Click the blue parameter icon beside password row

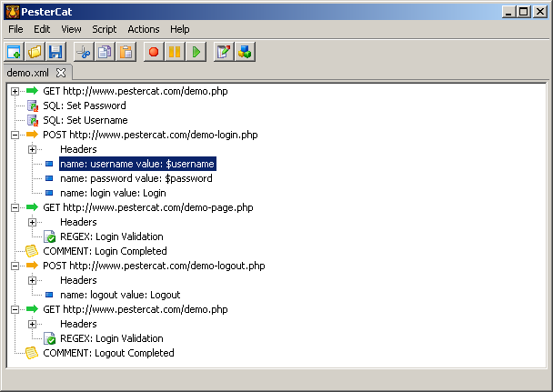click(x=49, y=178)
